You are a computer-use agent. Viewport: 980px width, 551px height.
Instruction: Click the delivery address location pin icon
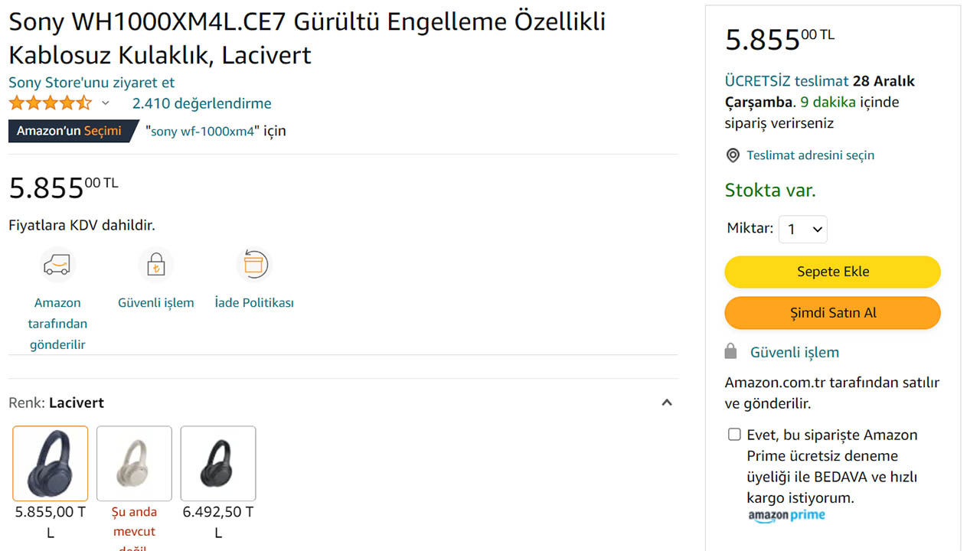(x=733, y=155)
